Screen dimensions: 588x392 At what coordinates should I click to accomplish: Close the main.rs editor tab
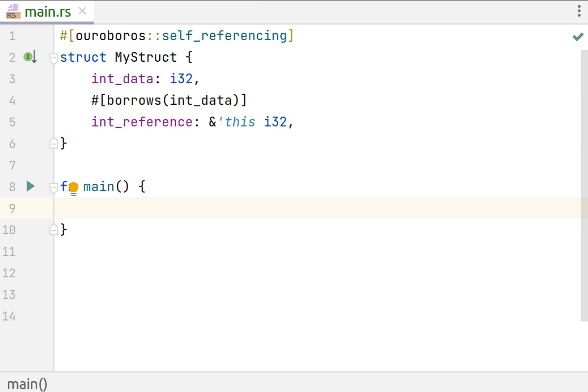(82, 11)
